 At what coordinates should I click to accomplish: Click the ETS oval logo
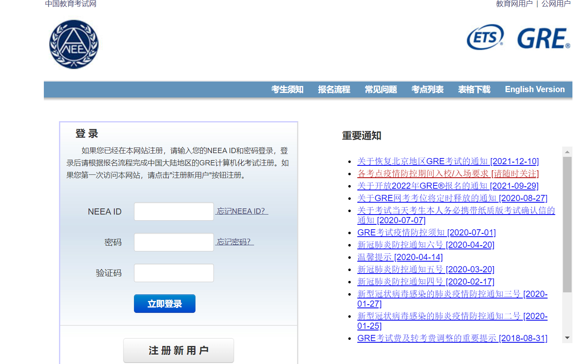click(x=485, y=37)
